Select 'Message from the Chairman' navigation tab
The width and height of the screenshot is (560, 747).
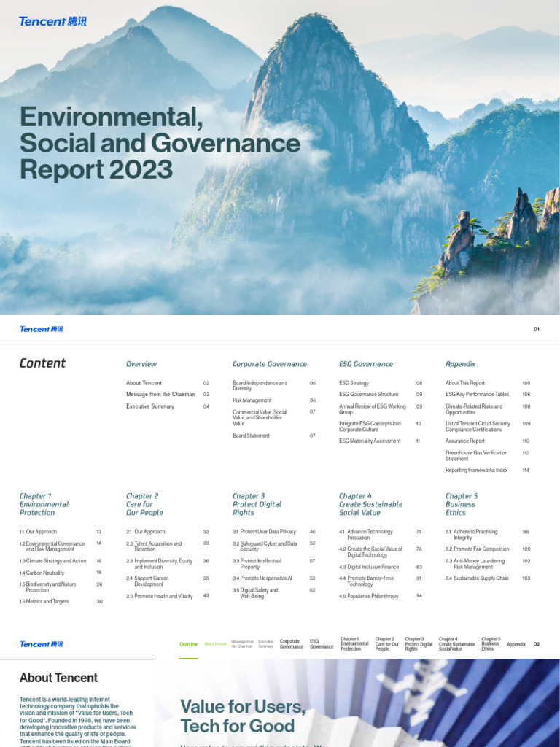[243, 644]
